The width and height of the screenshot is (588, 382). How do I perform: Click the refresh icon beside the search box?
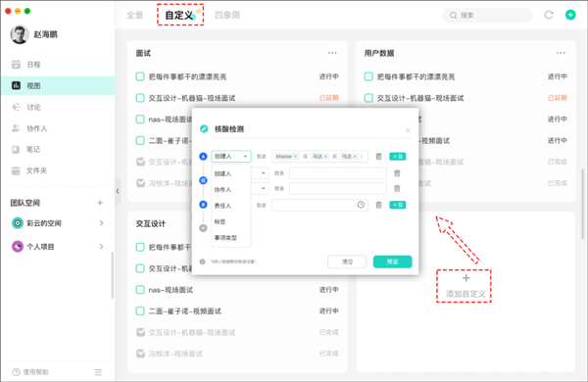tap(548, 15)
